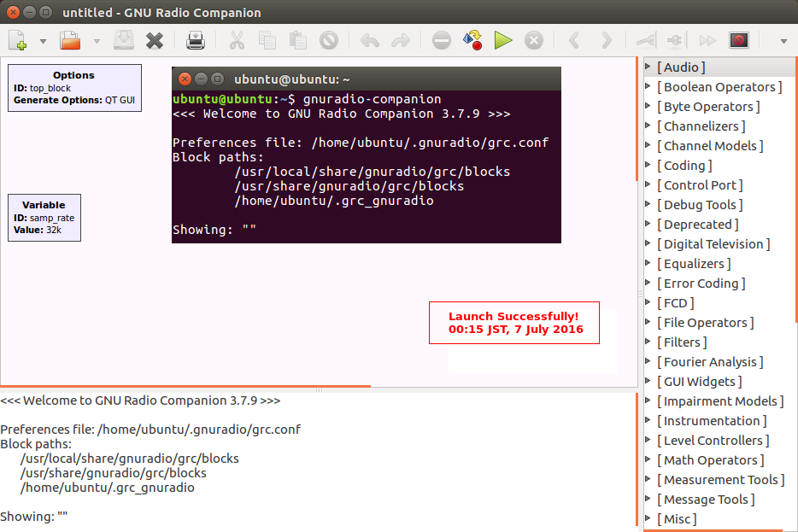Click the console line /usr/local/share/gnuradio/grc/blocks
798x532 pixels.
pyautogui.click(x=129, y=459)
